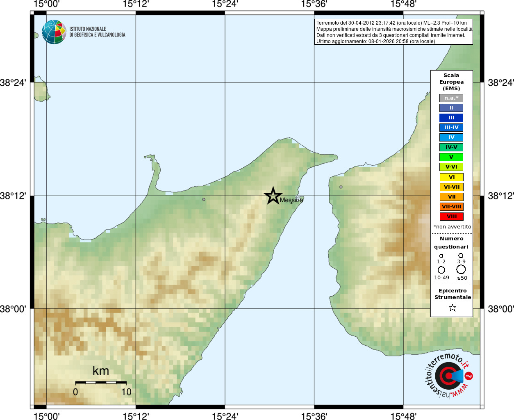Click the smallest 1-2 questionnaire circle
Image resolution: width=514 pixels, height=420 pixels.
click(441, 256)
